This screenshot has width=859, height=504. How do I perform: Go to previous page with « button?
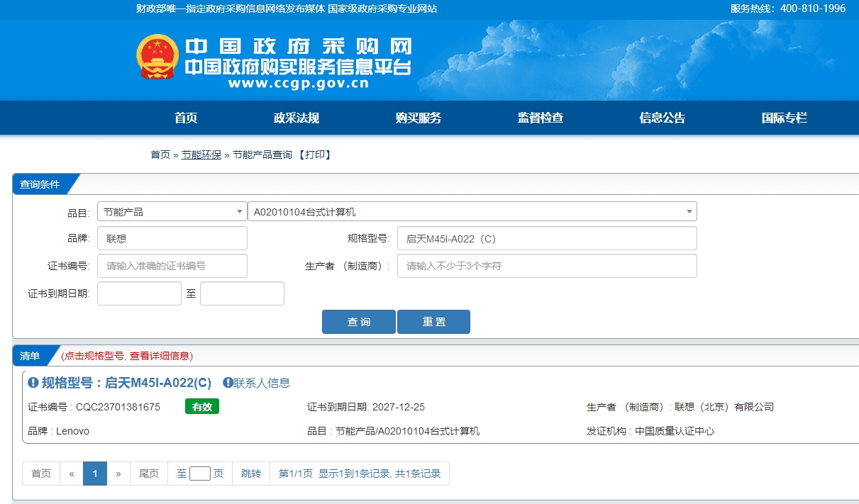[x=72, y=474]
